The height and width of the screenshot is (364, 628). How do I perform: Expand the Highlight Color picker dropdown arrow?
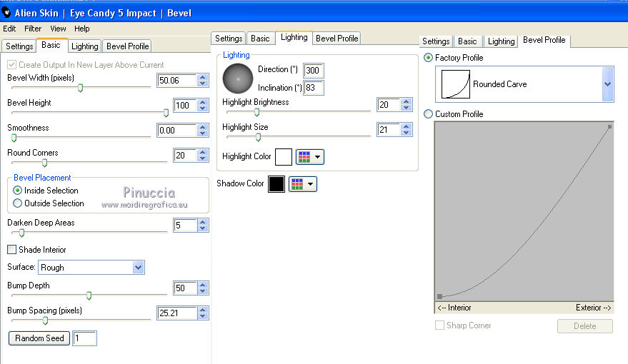coord(318,157)
